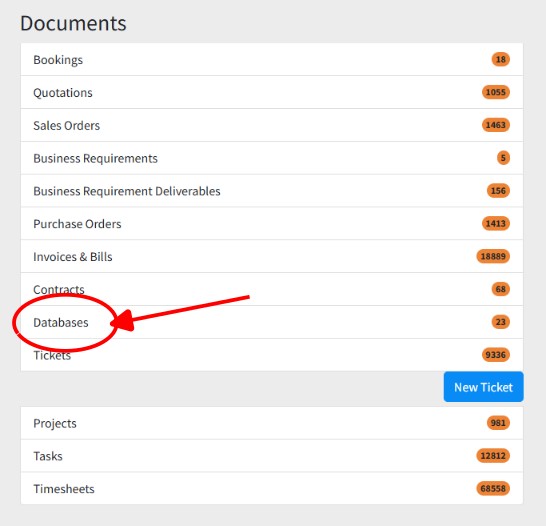546x526 pixels.
Task: Open the Projects row
Action: point(272,423)
